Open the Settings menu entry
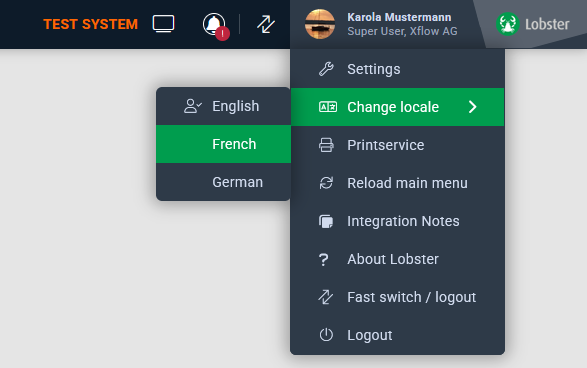This screenshot has width=587, height=368. click(397, 69)
